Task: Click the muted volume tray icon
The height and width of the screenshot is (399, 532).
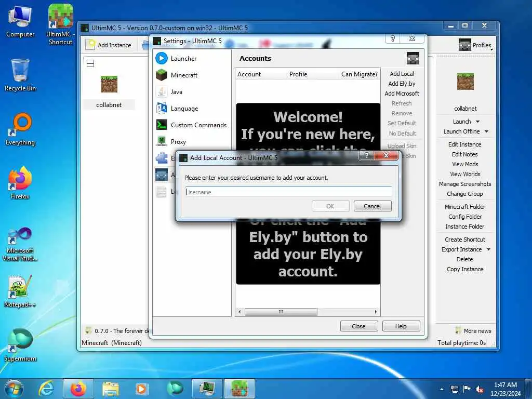Action: 480,390
